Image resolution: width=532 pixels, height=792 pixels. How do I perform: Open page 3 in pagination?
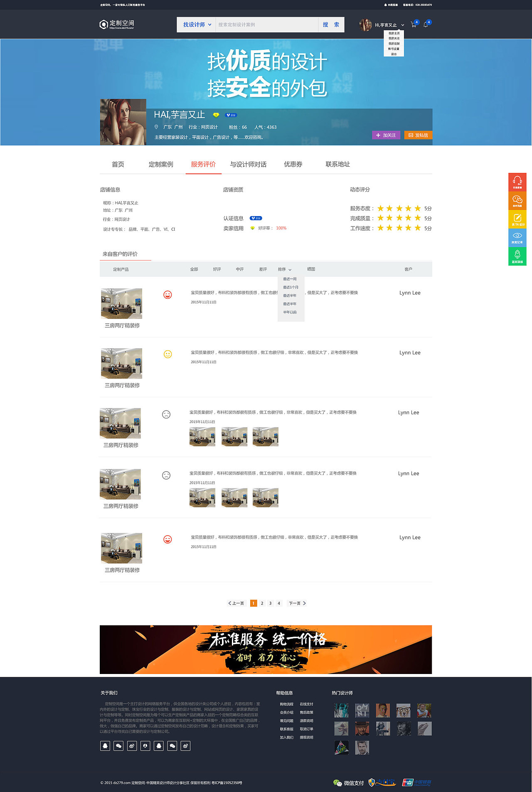click(270, 603)
